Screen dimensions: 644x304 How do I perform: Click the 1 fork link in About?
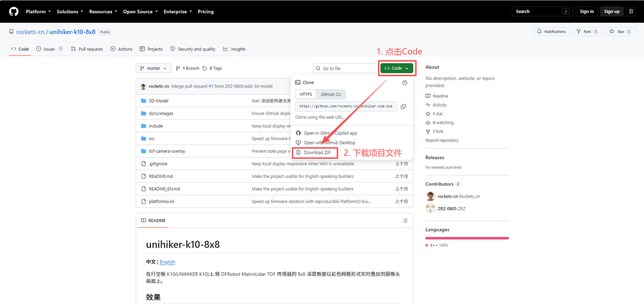click(435, 132)
